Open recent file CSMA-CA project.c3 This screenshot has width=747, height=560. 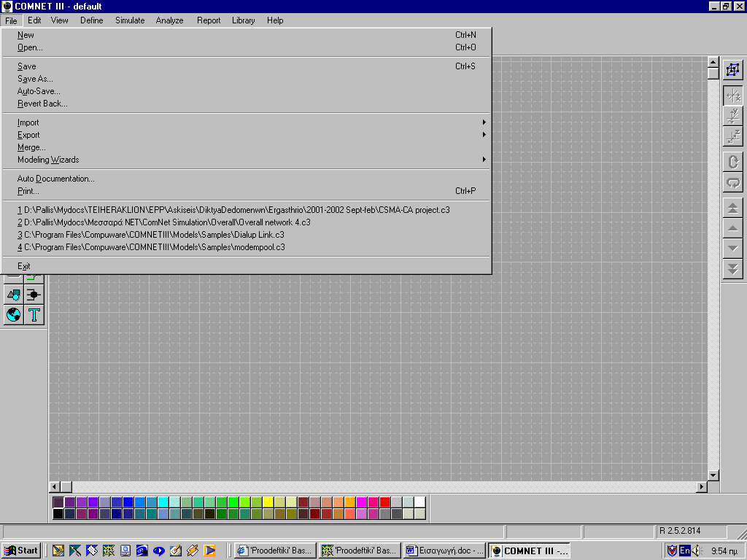point(247,209)
